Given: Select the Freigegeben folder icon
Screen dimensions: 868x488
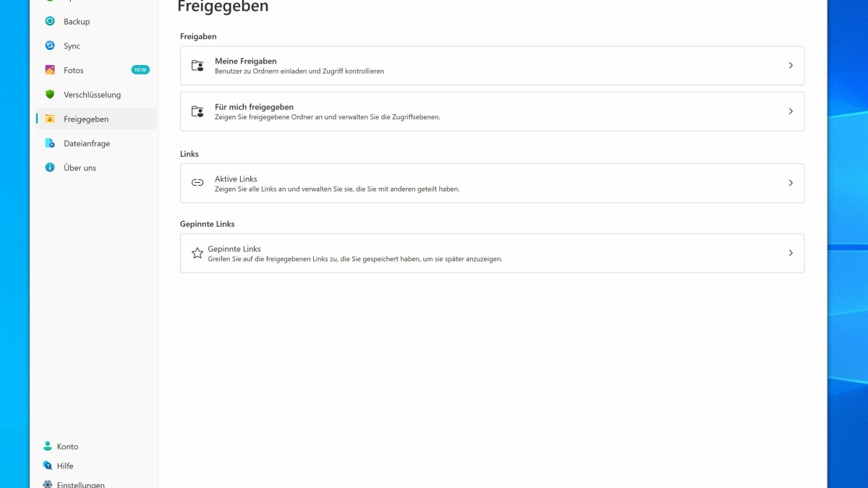Looking at the screenshot, I should pos(50,119).
